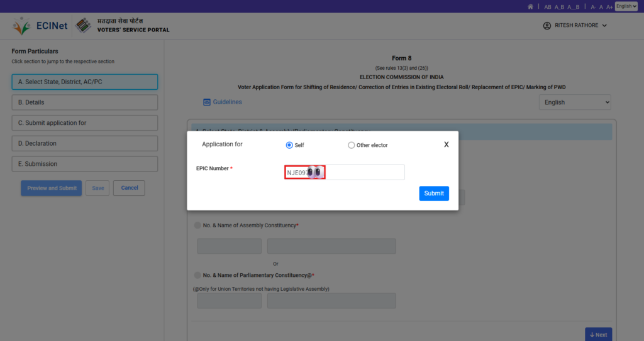644x341 pixels.
Task: Select the Assembly Constituency radio button
Action: (x=197, y=225)
